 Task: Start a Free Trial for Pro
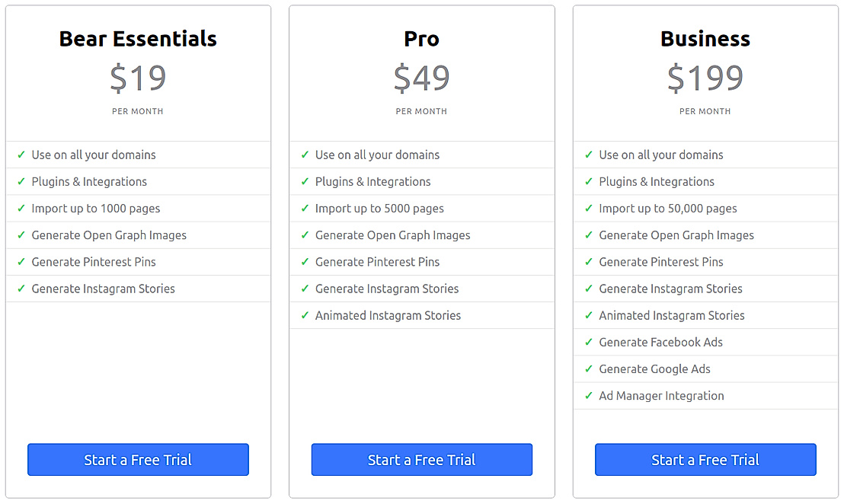point(421,459)
